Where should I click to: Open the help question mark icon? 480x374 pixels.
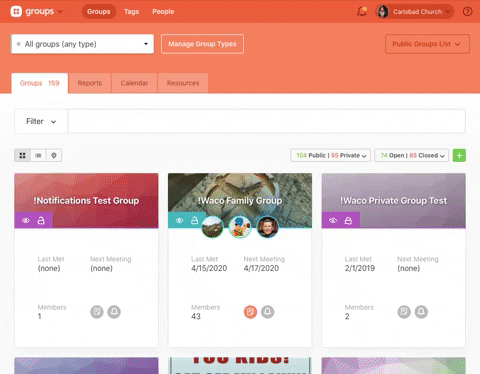[x=467, y=12]
